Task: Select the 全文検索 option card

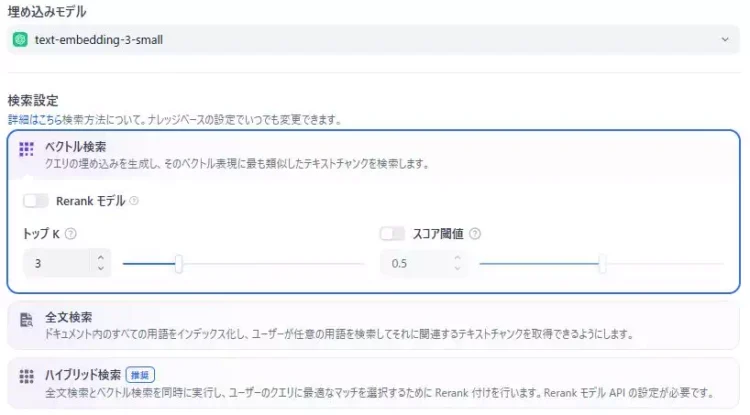Action: click(374, 325)
